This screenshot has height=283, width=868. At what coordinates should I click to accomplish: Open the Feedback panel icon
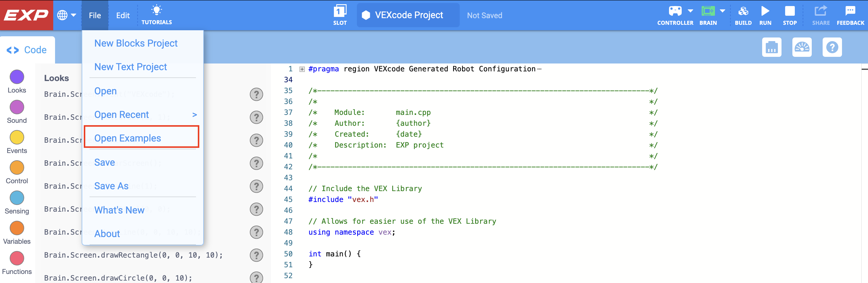pyautogui.click(x=850, y=14)
